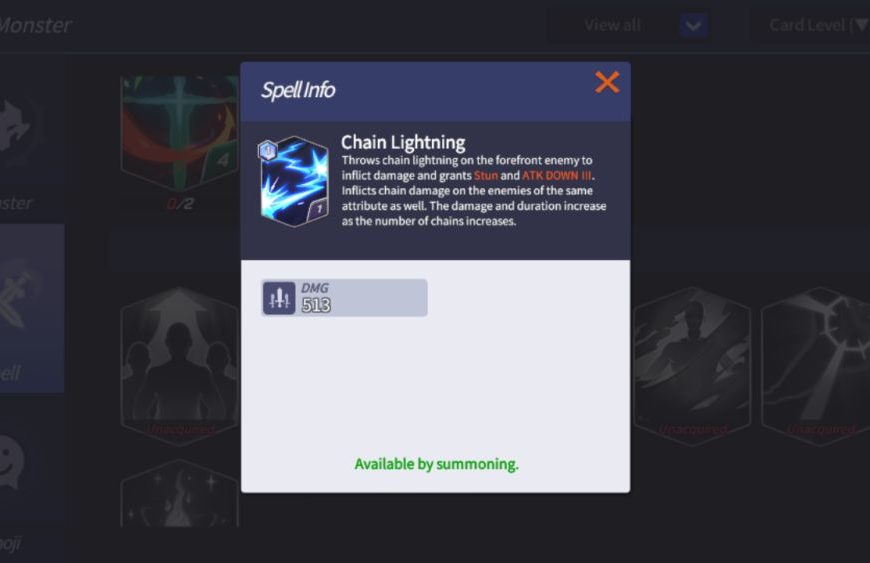Click the DMG 513 stat box
This screenshot has width=870, height=563.
344,298
